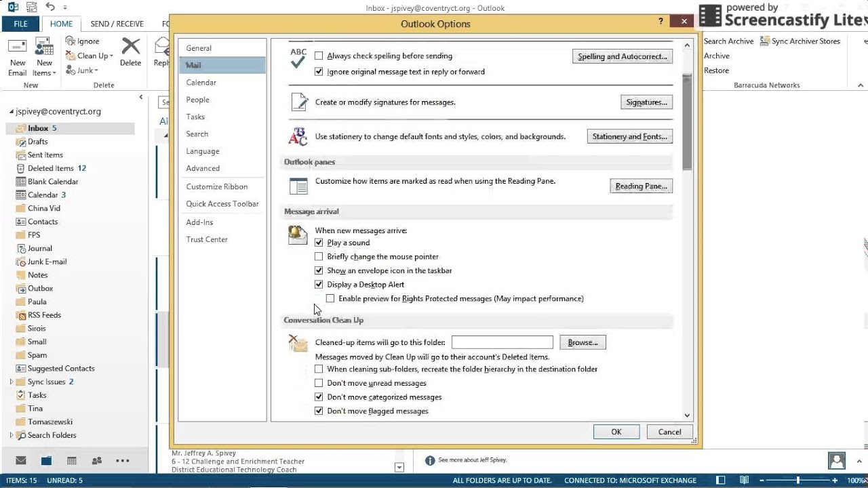868x488 pixels.
Task: Uncheck Don't move flagged messages
Action: [x=319, y=411]
